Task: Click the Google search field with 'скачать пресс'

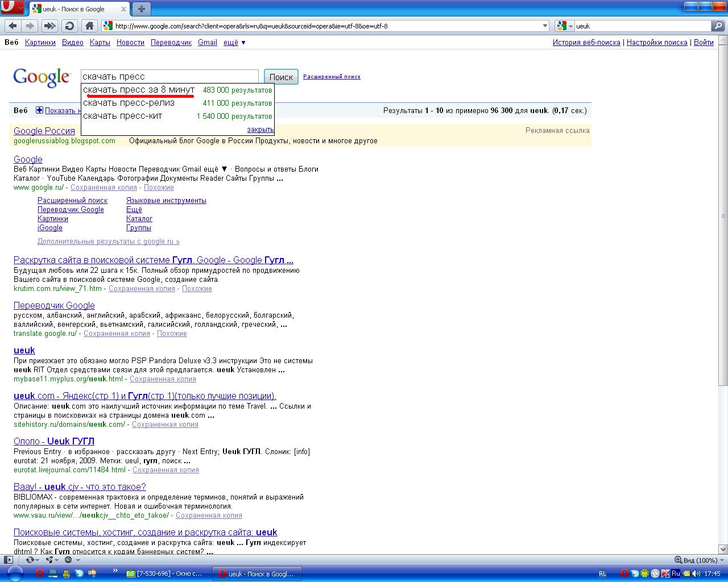Action: pyautogui.click(x=169, y=77)
